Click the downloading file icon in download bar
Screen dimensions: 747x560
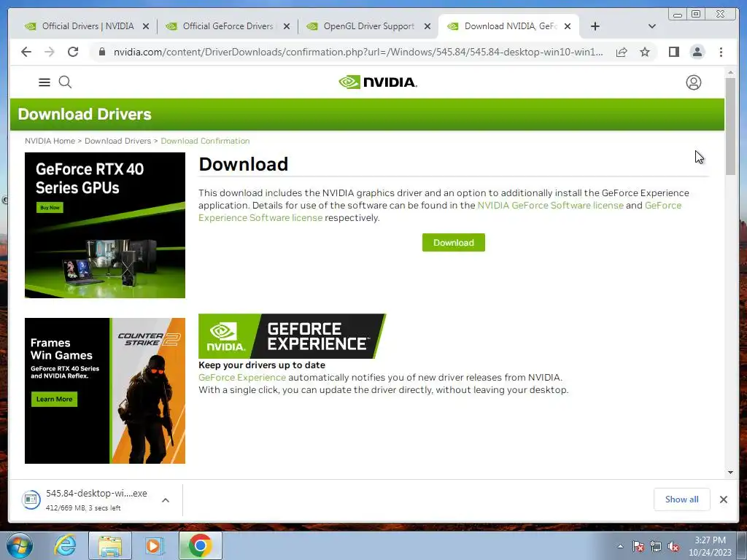coord(31,499)
